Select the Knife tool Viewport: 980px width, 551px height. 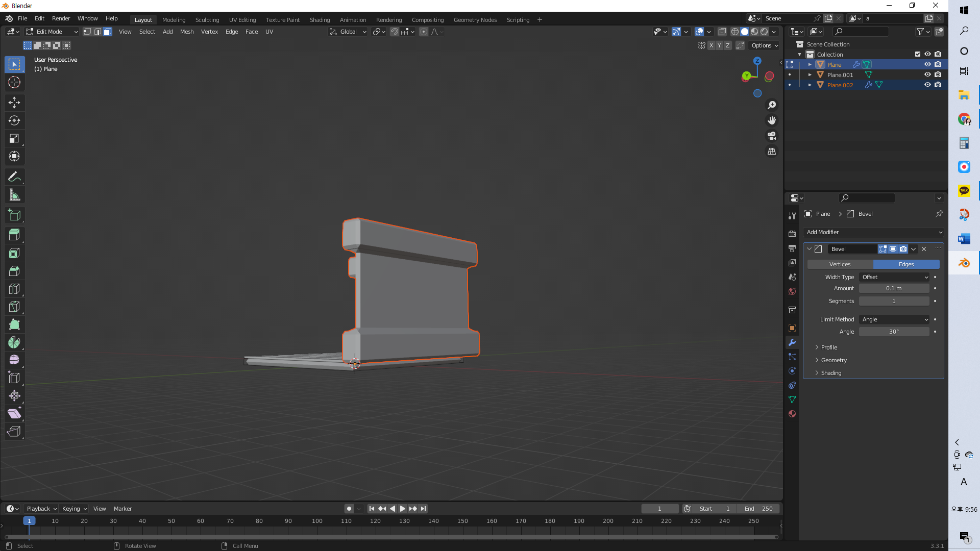pos(14,307)
